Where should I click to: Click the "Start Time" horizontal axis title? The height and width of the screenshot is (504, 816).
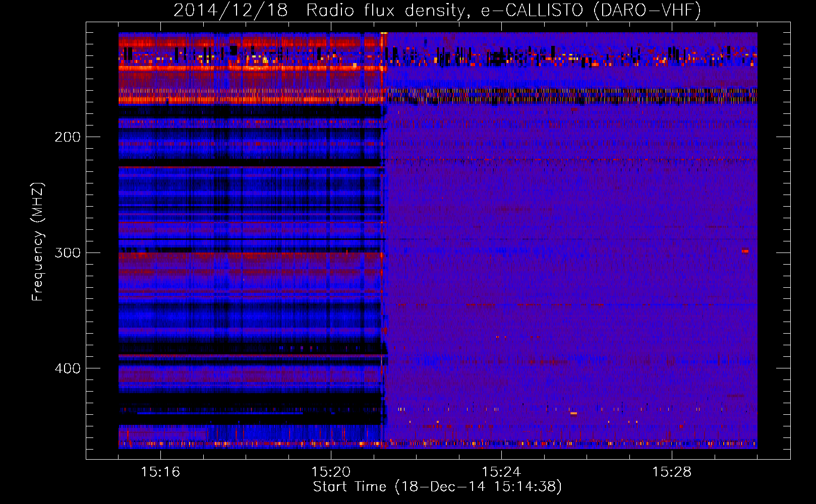pos(349,487)
